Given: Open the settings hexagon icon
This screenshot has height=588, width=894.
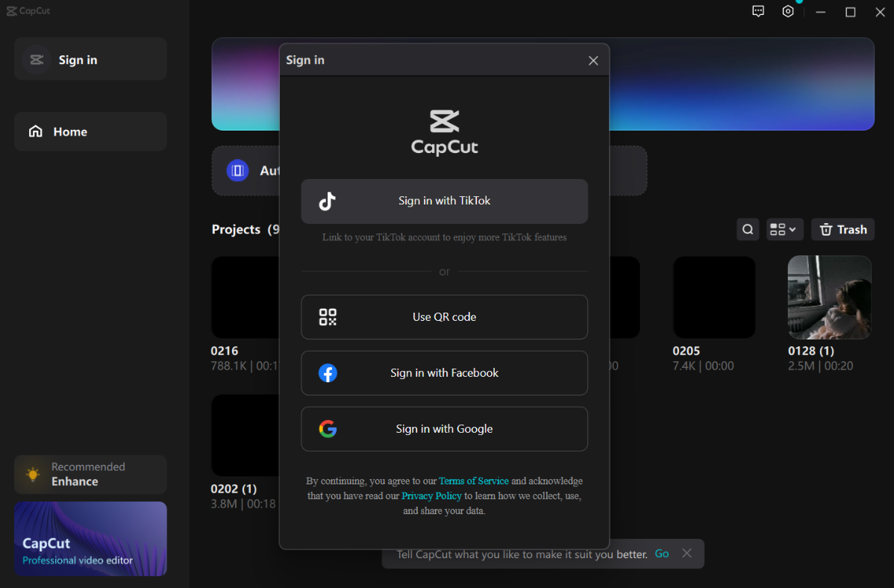Looking at the screenshot, I should tap(788, 11).
